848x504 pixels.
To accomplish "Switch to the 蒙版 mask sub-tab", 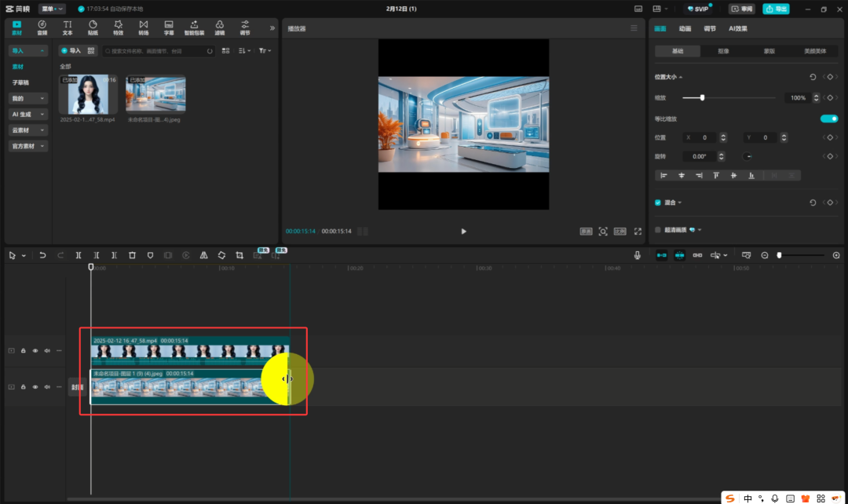I will [x=769, y=51].
